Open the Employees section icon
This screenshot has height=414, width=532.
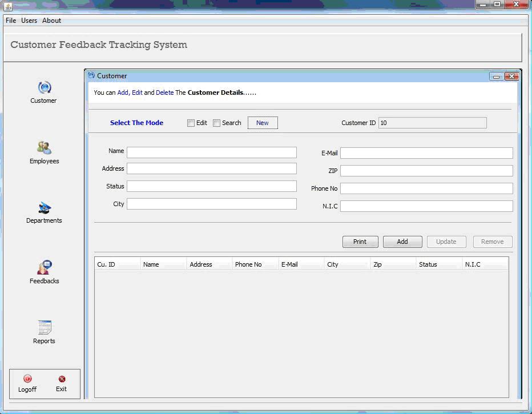[45, 148]
